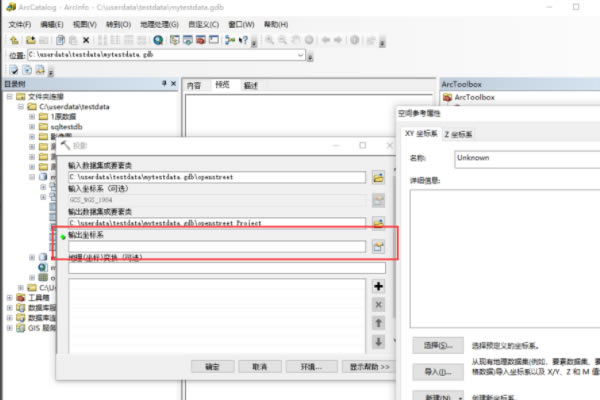Open the 窗口(W) menu
Screen dimensions: 600x400
241,24
